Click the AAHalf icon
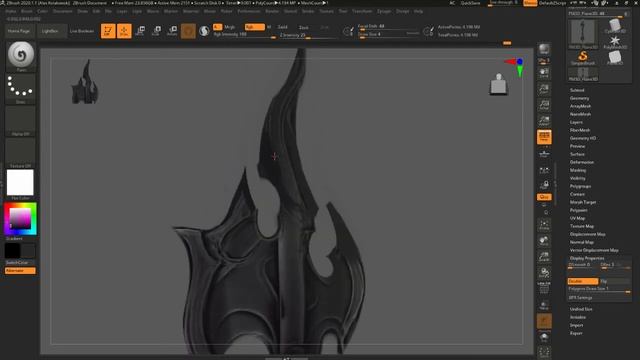The image size is (640, 360). [544, 121]
